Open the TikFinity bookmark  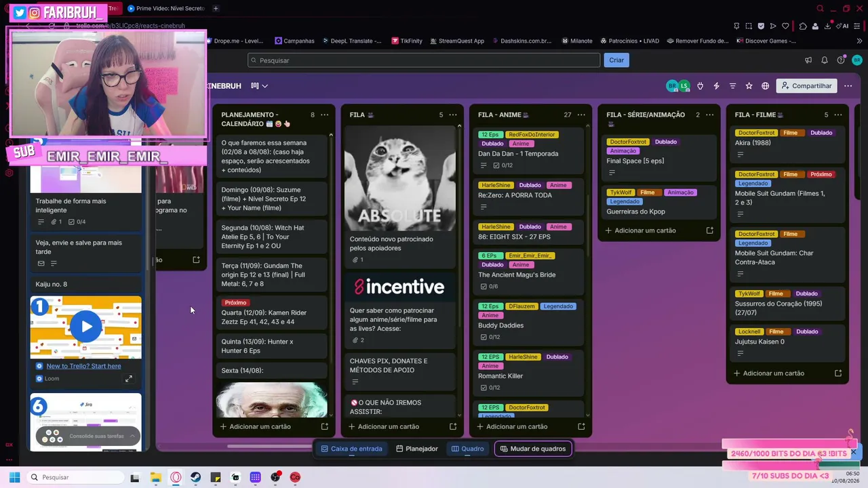[x=407, y=41]
